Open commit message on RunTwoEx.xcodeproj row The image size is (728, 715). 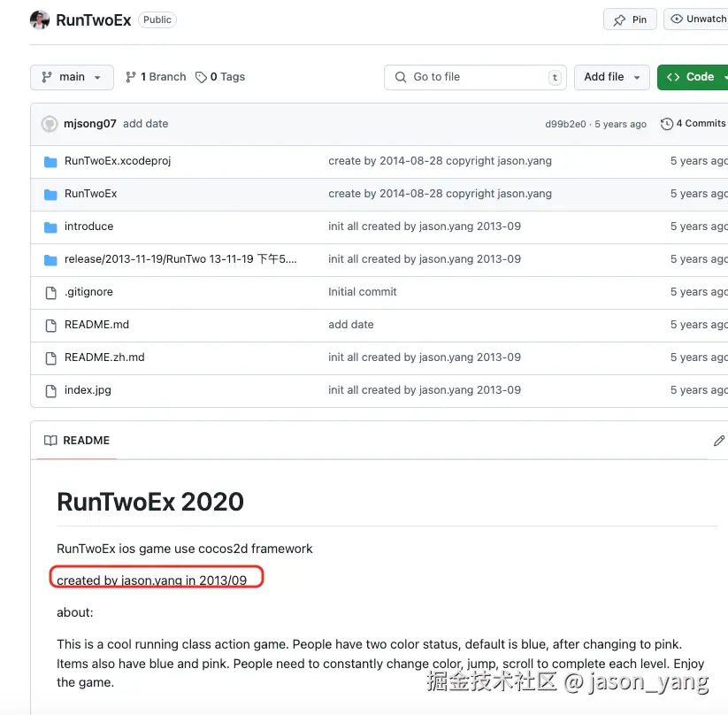(x=440, y=161)
